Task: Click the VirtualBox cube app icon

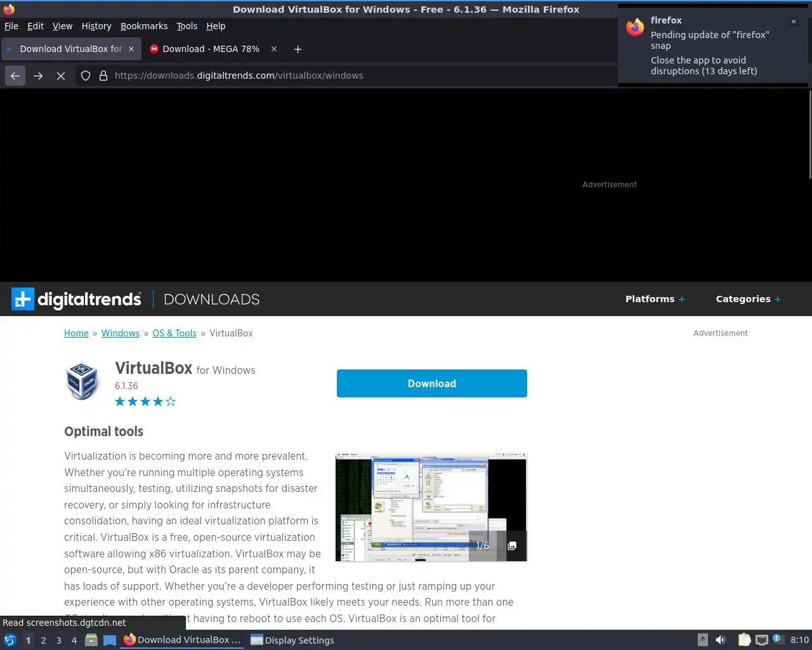Action: (x=82, y=381)
